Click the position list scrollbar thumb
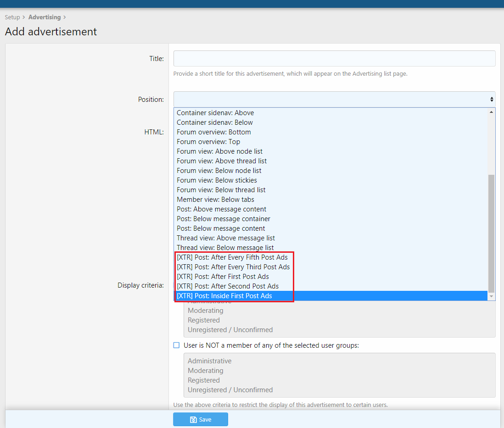This screenshot has width=504, height=428. 492,233
